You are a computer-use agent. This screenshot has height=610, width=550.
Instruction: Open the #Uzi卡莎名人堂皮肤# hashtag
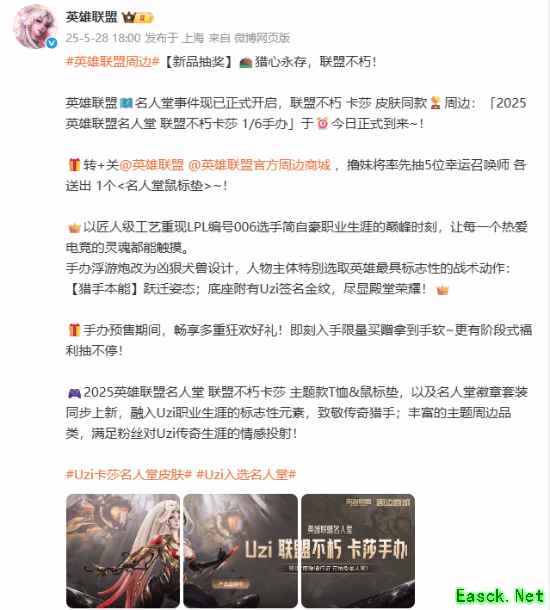129,474
